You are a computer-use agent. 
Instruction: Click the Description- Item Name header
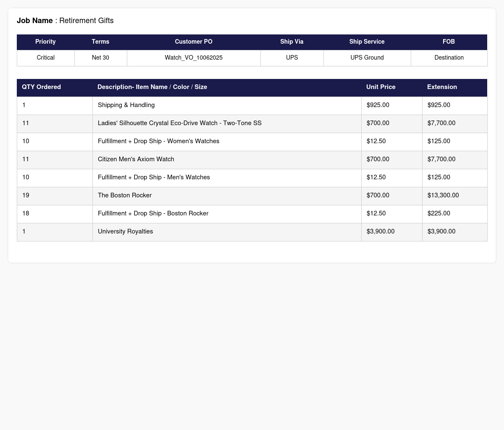pos(227,87)
